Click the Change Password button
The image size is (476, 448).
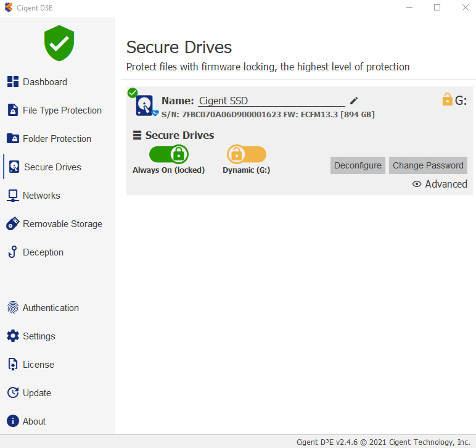pyautogui.click(x=428, y=165)
